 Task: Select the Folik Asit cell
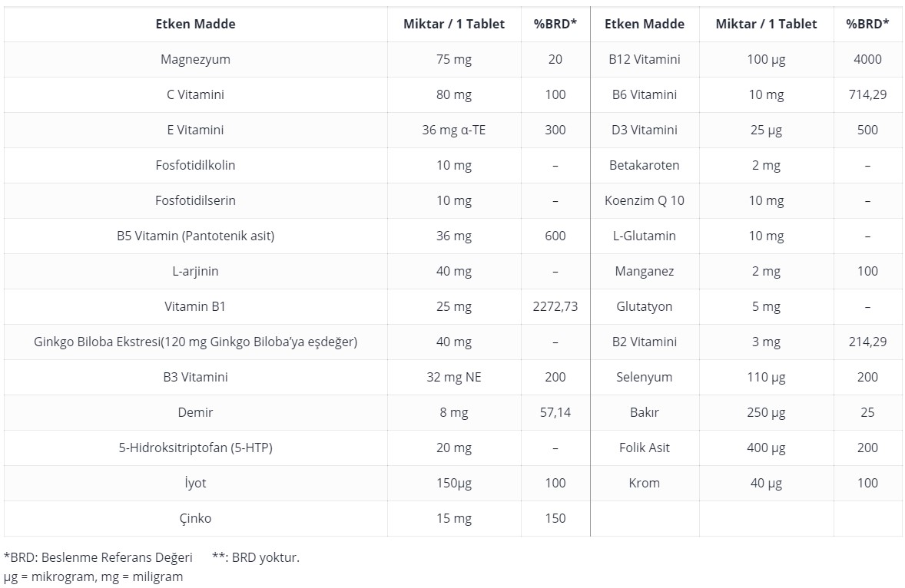644,448
